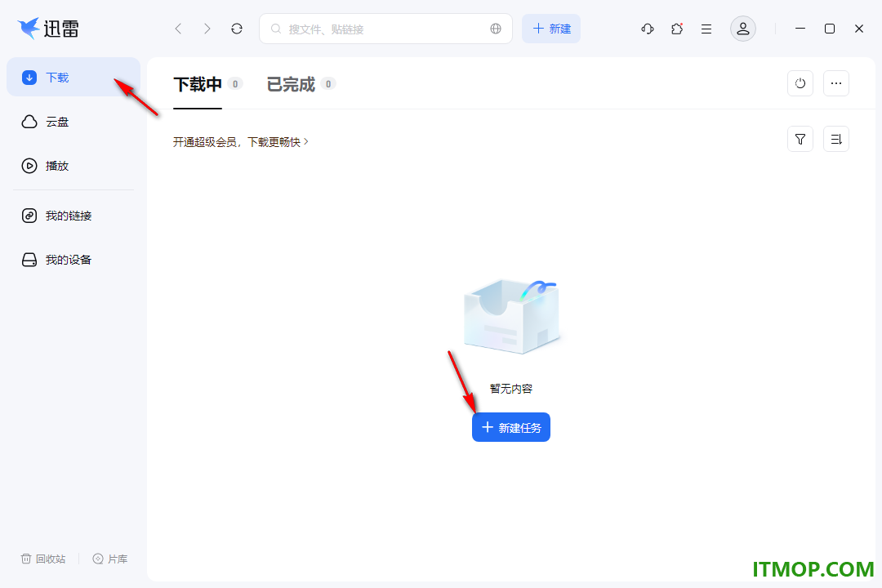Viewport: 882px width, 588px height.
Task: Go to 我的链接 in sidebar
Action: pos(73,216)
